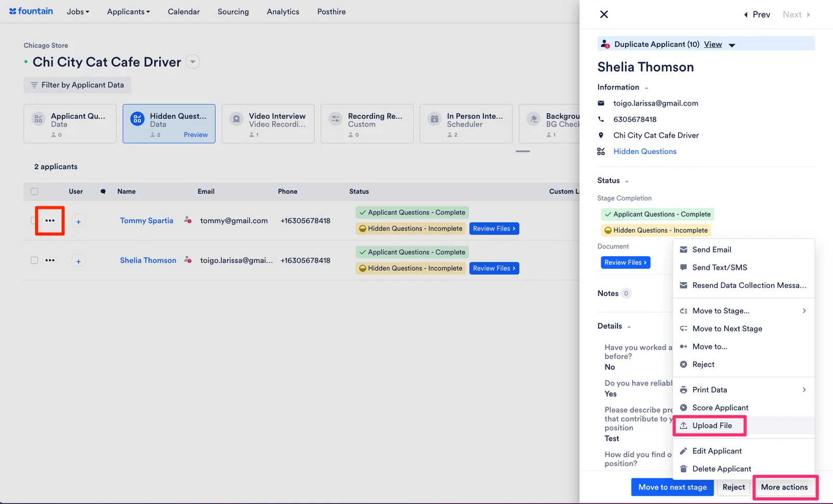Collapse the Details section
The height and width of the screenshot is (504, 833).
coord(629,326)
